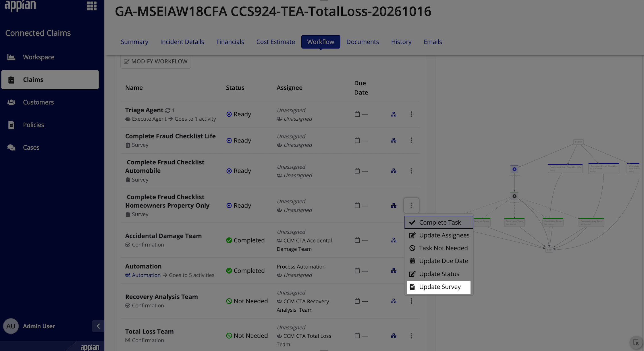Show Fraud Checklist Life in diagram
Screen dimensions: 644x351
(394, 140)
